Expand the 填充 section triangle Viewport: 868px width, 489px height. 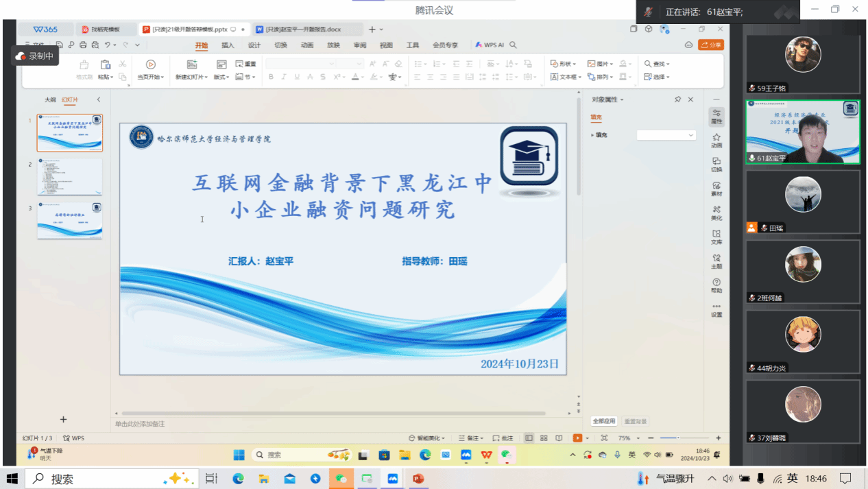(x=592, y=135)
